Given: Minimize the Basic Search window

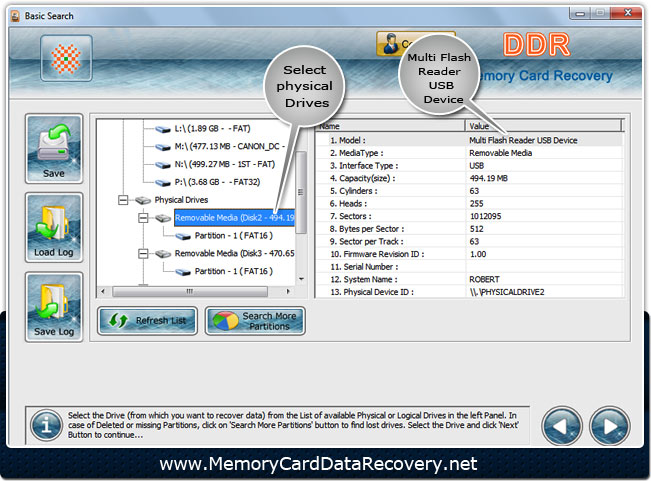Looking at the screenshot, I should [x=580, y=14].
